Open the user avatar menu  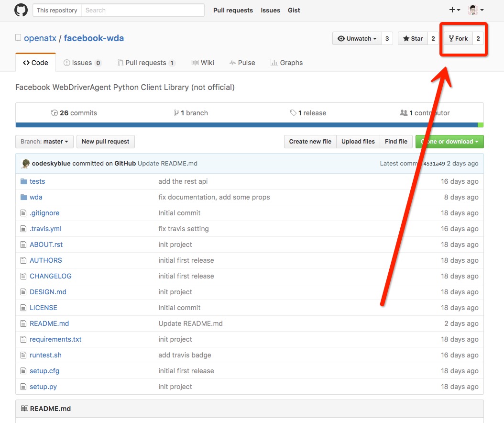click(476, 10)
